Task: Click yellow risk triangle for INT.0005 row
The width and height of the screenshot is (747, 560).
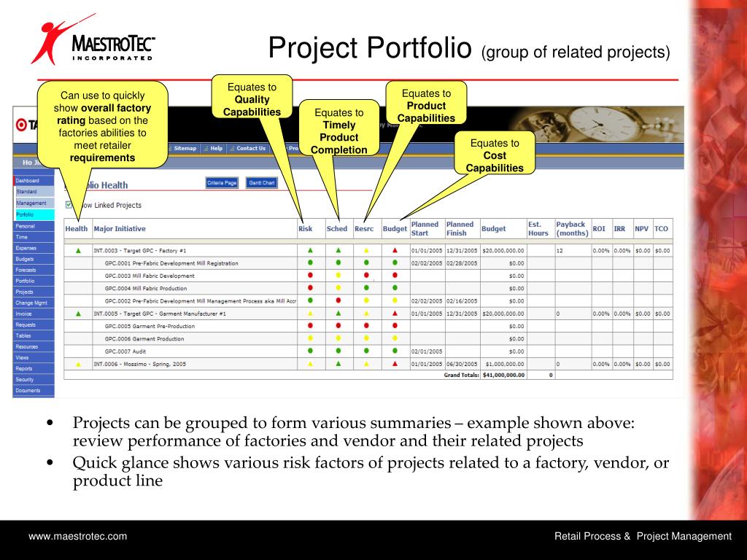Action: (x=310, y=314)
